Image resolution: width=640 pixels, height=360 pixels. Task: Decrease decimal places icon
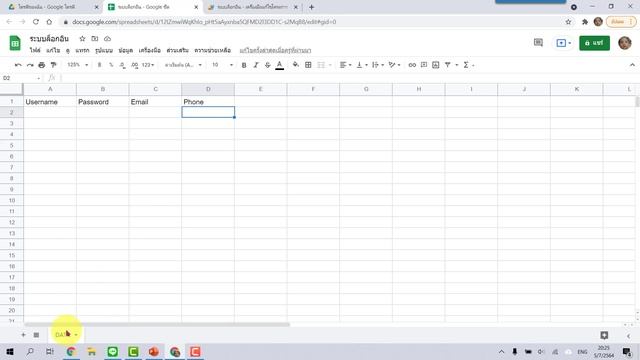tap(122, 65)
